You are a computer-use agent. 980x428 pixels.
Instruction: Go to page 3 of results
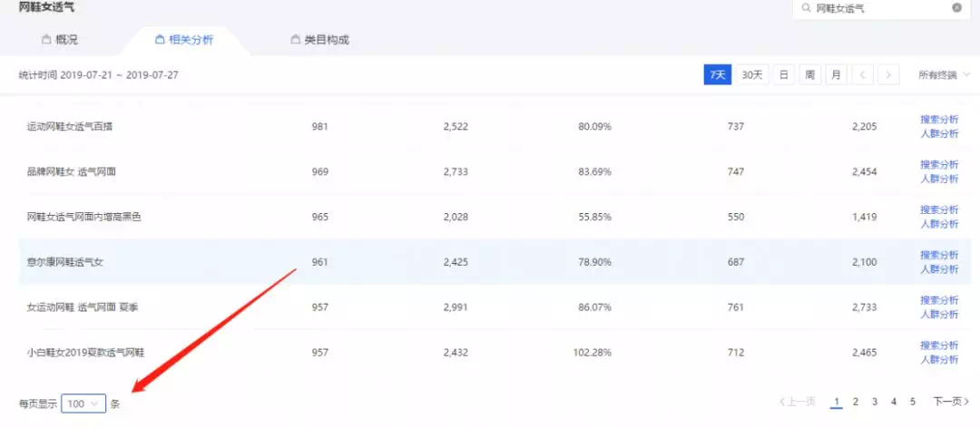pos(875,402)
